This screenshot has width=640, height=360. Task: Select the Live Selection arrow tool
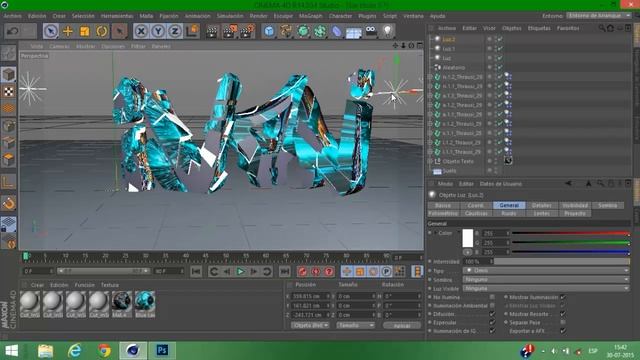click(51, 31)
